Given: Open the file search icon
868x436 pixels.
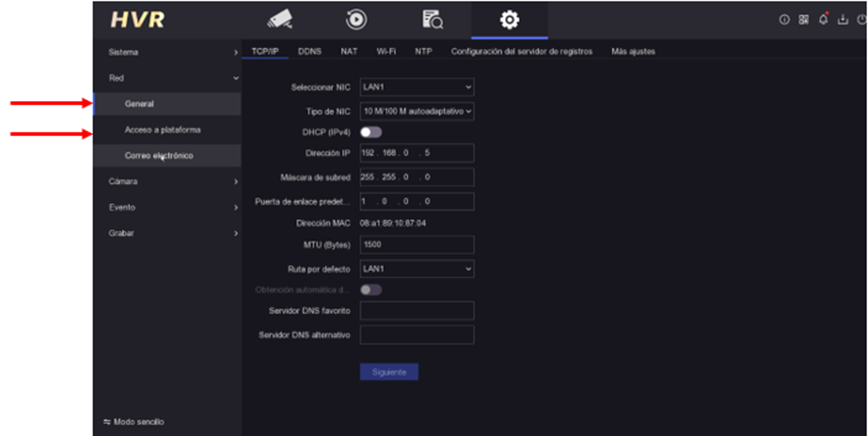Looking at the screenshot, I should point(432,20).
